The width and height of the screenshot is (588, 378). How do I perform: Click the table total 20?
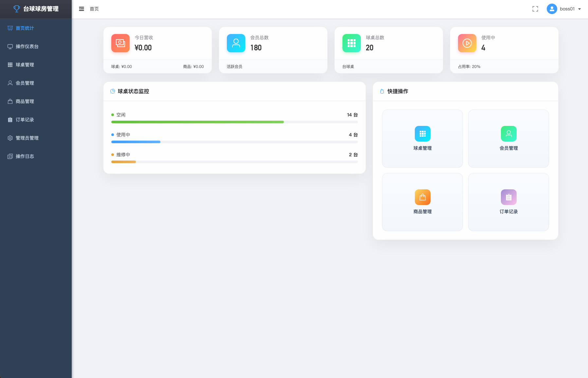click(370, 48)
